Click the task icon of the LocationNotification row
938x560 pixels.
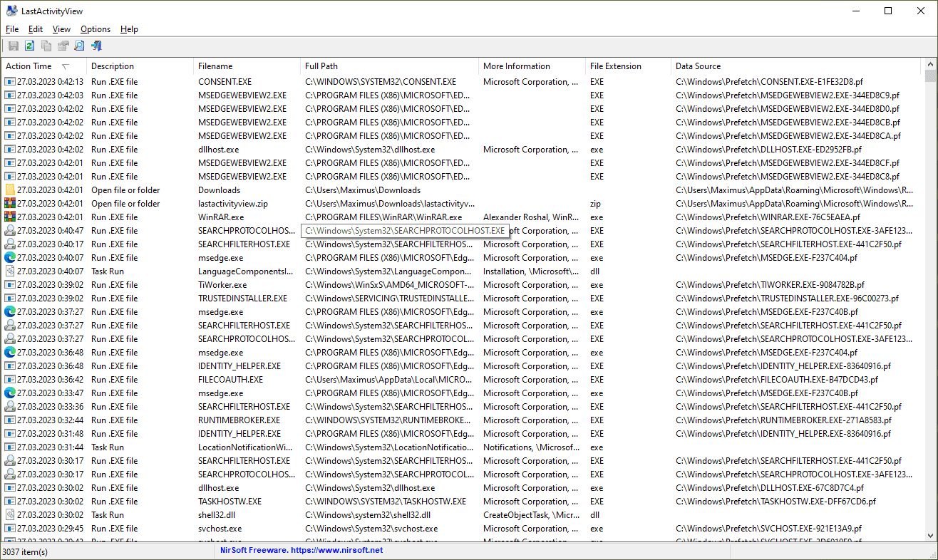click(10, 447)
